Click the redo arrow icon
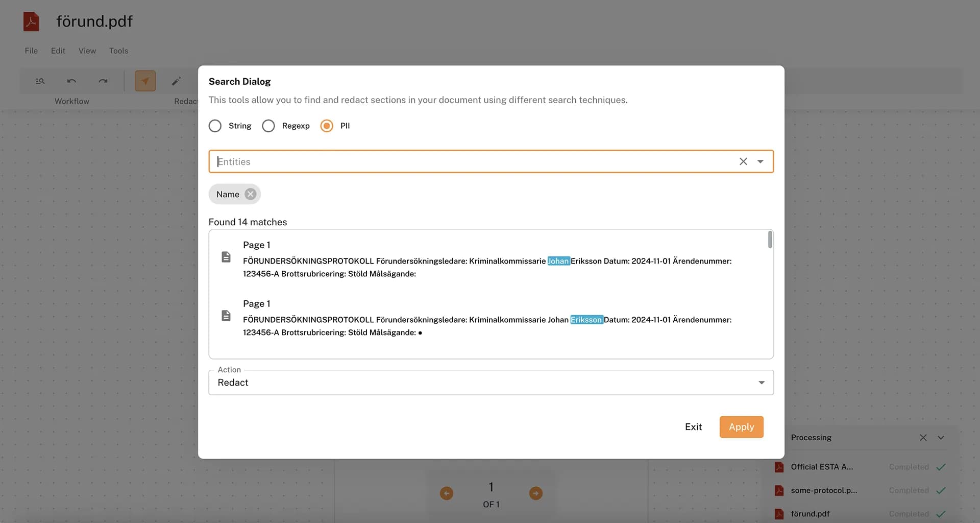 point(103,81)
